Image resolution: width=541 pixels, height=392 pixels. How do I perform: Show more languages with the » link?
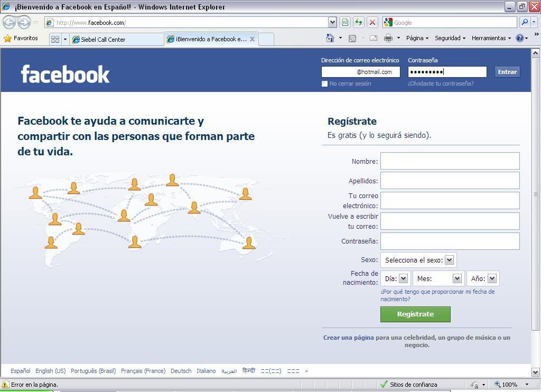[x=306, y=371]
